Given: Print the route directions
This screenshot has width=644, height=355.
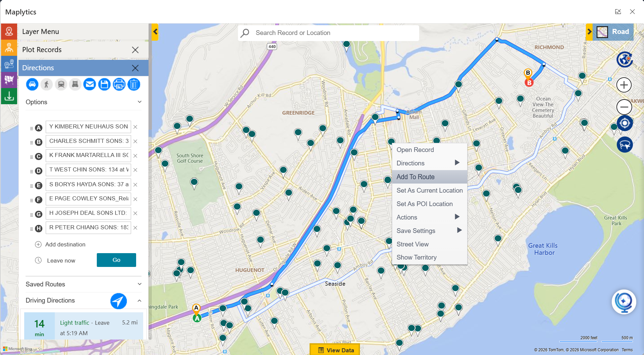Looking at the screenshot, I should [119, 84].
